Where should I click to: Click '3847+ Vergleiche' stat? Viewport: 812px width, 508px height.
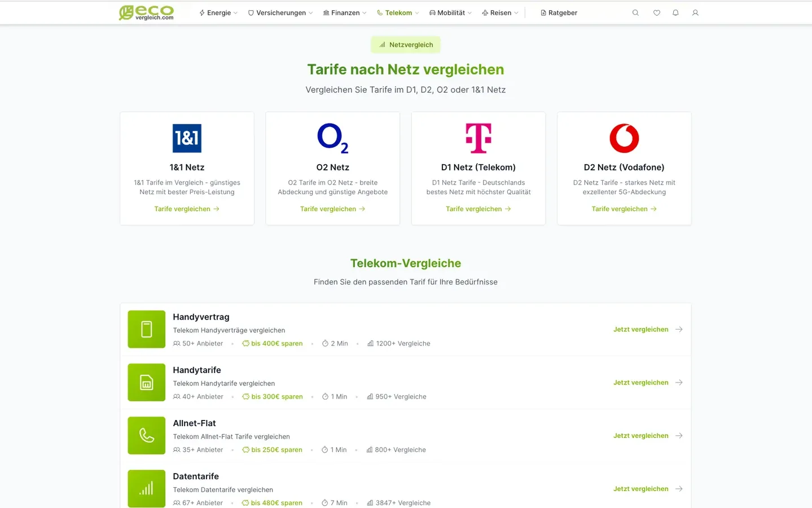click(398, 503)
